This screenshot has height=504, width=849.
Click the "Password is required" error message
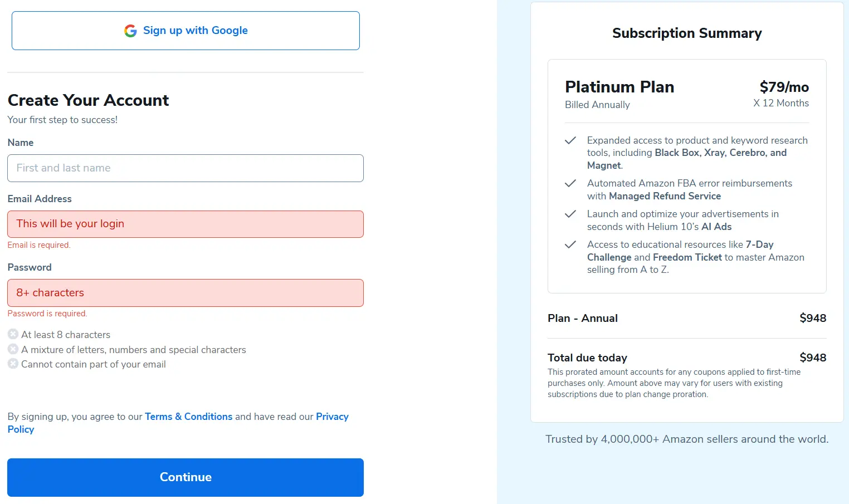[x=47, y=313]
